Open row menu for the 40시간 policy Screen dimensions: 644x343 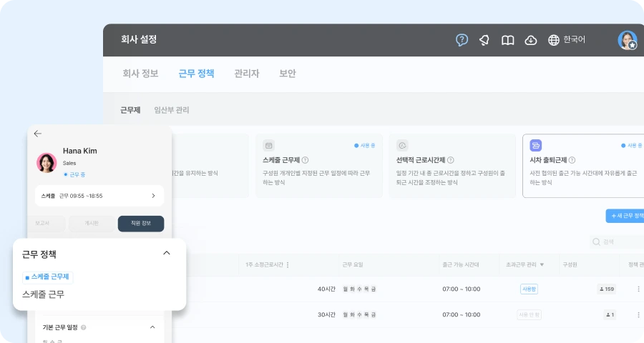(x=638, y=289)
